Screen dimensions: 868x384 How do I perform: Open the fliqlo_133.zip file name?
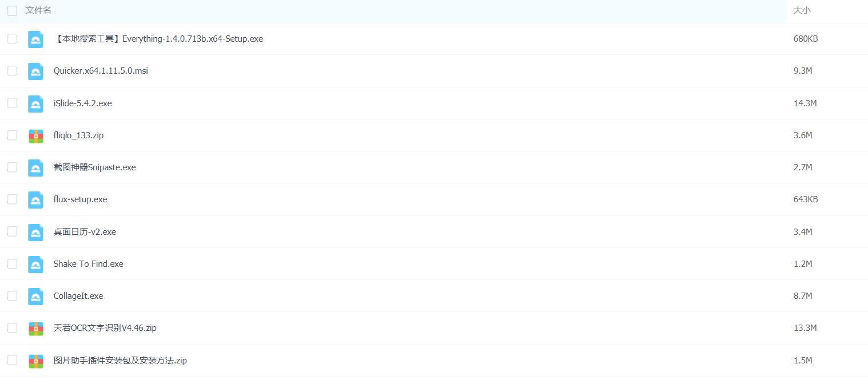(78, 135)
